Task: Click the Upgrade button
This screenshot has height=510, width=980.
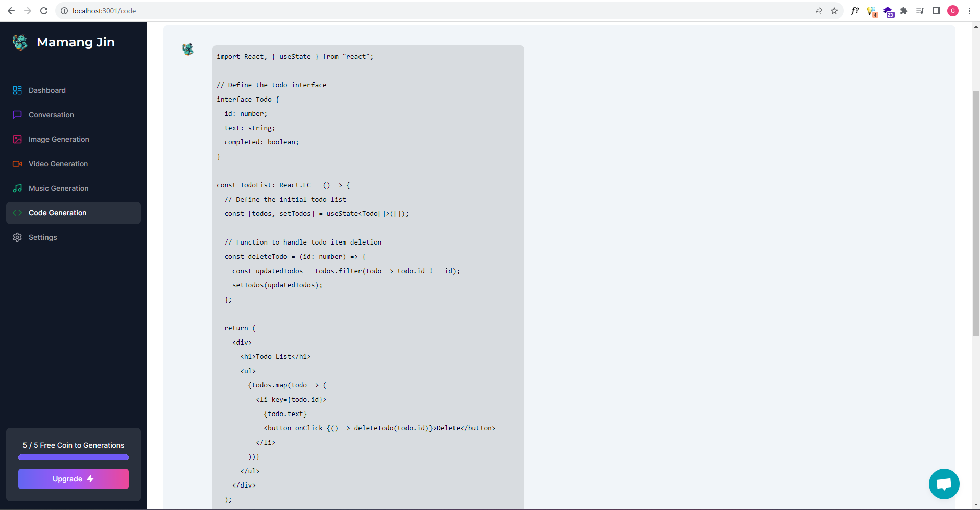Action: 74,479
